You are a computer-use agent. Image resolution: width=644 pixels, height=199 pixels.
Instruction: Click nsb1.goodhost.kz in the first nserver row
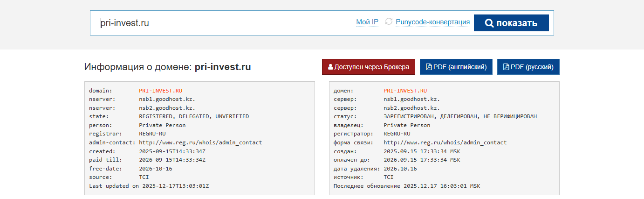coord(167,99)
